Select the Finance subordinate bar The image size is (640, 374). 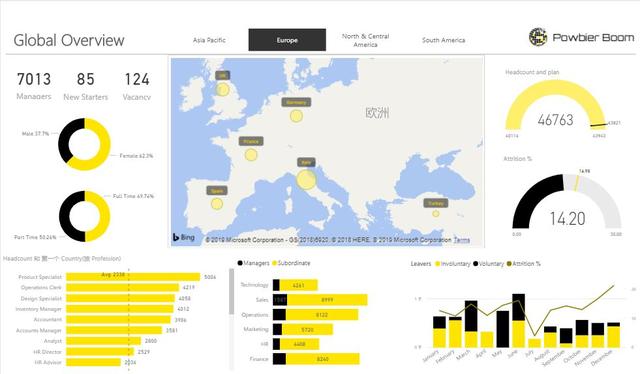point(322,359)
